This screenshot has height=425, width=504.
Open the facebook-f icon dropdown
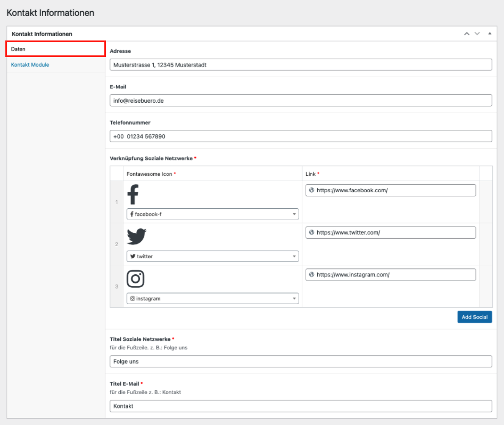(212, 214)
